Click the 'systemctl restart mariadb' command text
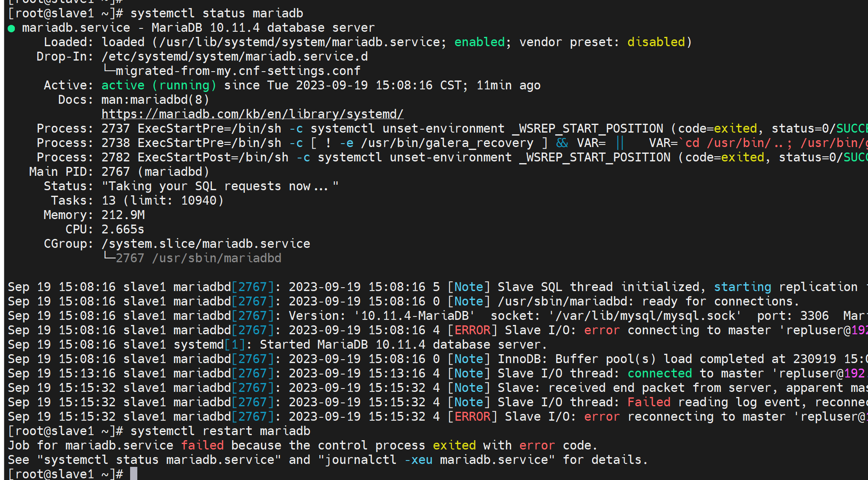Screen dimensions: 868x480 (x=220, y=431)
